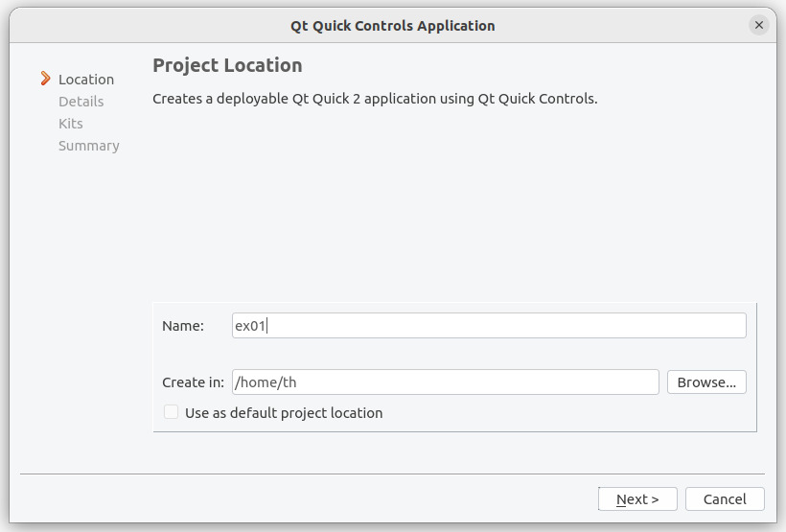Enable Use as default project location

171,412
